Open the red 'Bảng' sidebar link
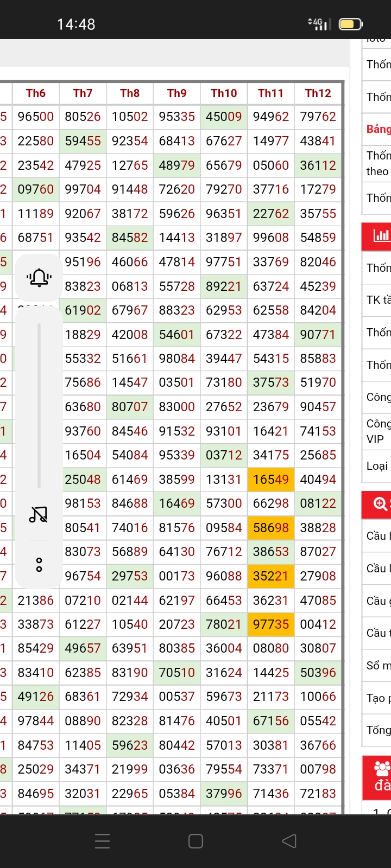Viewport: 391px width, 868px height. tap(378, 129)
